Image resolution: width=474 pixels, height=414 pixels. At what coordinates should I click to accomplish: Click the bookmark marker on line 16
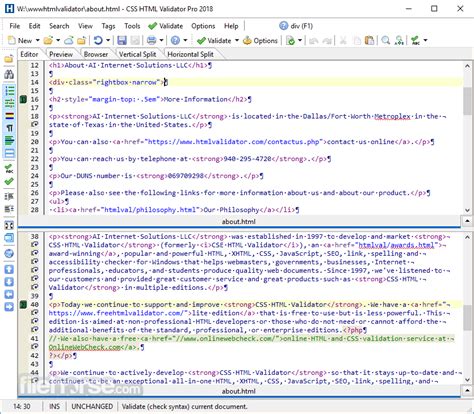(x=23, y=99)
